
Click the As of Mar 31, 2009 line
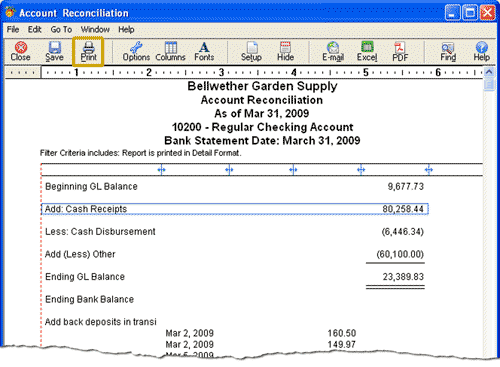262,113
